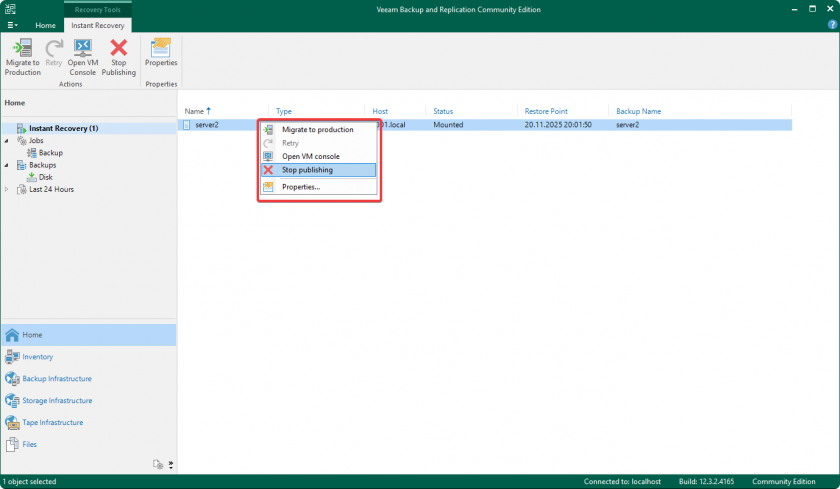Image resolution: width=840 pixels, height=489 pixels.
Task: Choose Open VM console in context menu
Action: (310, 156)
